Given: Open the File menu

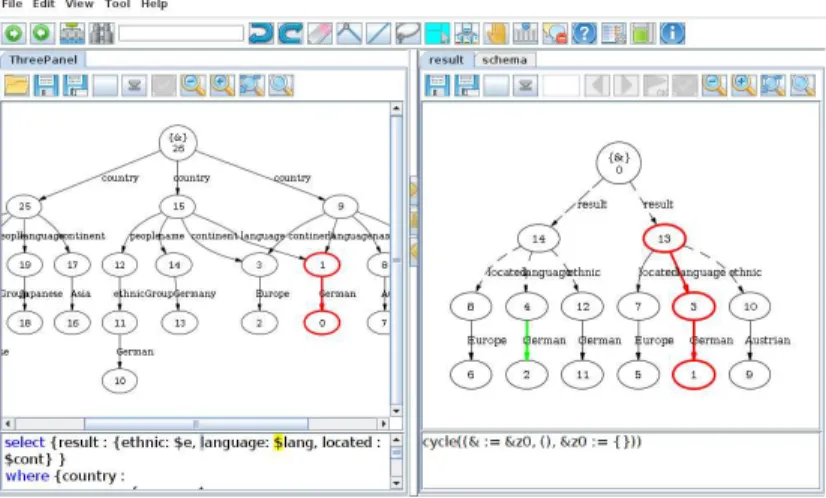Looking at the screenshot, I should [x=12, y=4].
